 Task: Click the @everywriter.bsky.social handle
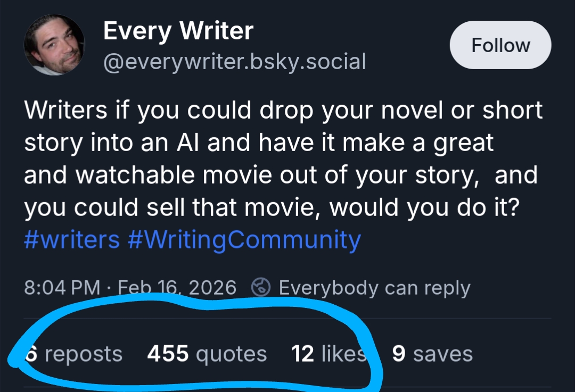[x=234, y=62]
